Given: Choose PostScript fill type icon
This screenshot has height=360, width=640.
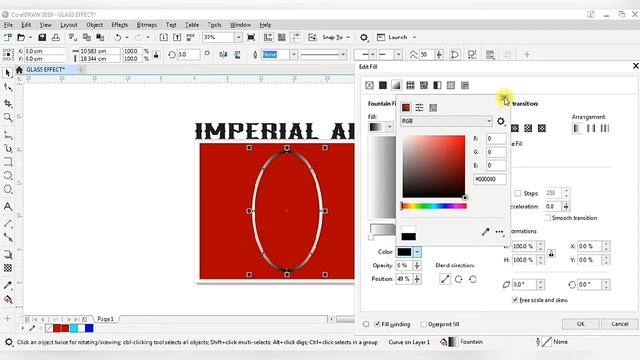Looking at the screenshot, I should (x=465, y=85).
